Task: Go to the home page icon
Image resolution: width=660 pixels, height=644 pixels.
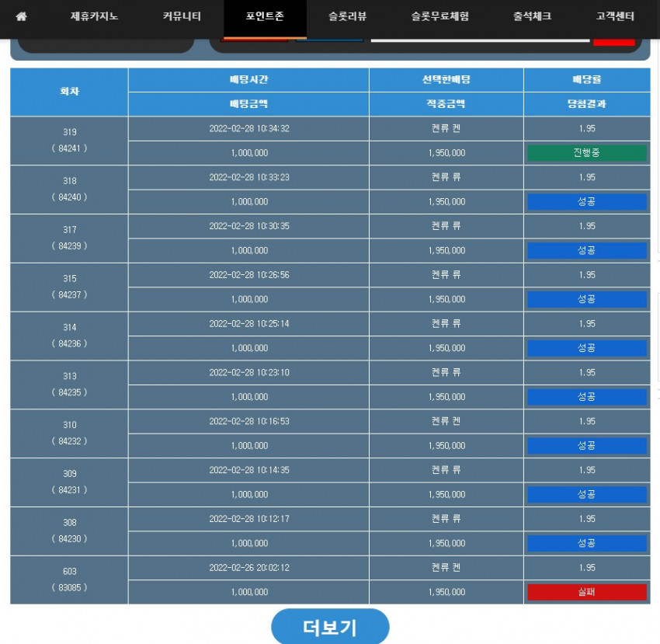Action: pyautogui.click(x=21, y=16)
